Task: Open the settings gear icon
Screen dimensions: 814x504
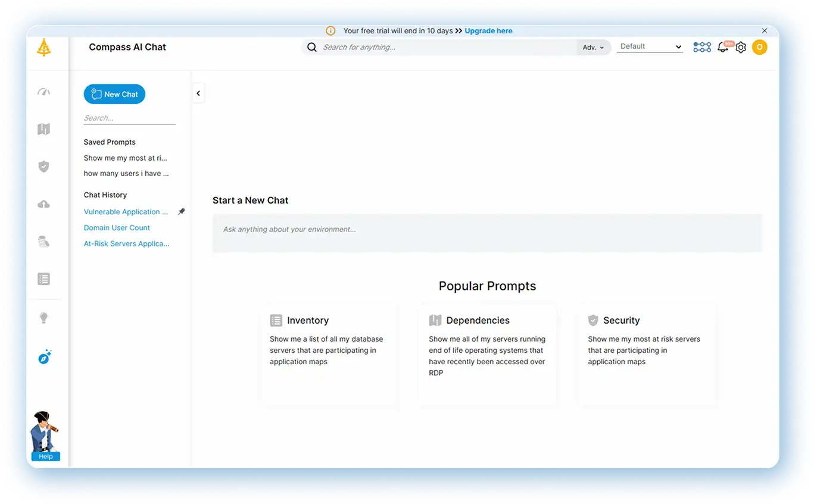Action: pos(741,48)
